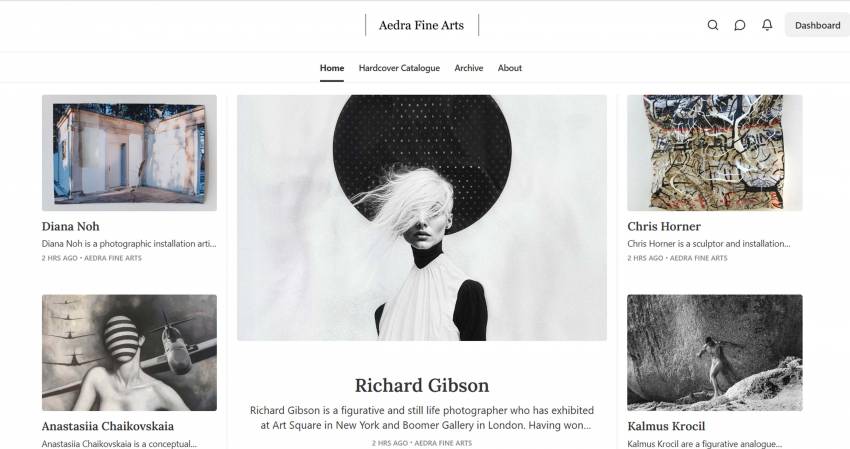850x449 pixels.
Task: Open the About tab
Action: (510, 68)
